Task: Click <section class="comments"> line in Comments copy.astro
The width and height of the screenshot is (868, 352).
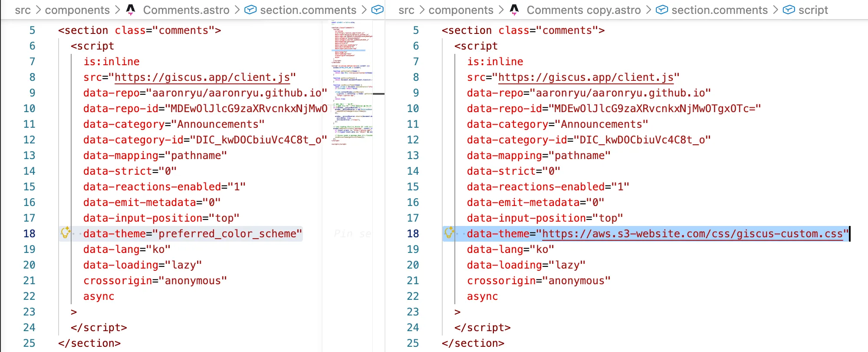Action: (x=523, y=30)
